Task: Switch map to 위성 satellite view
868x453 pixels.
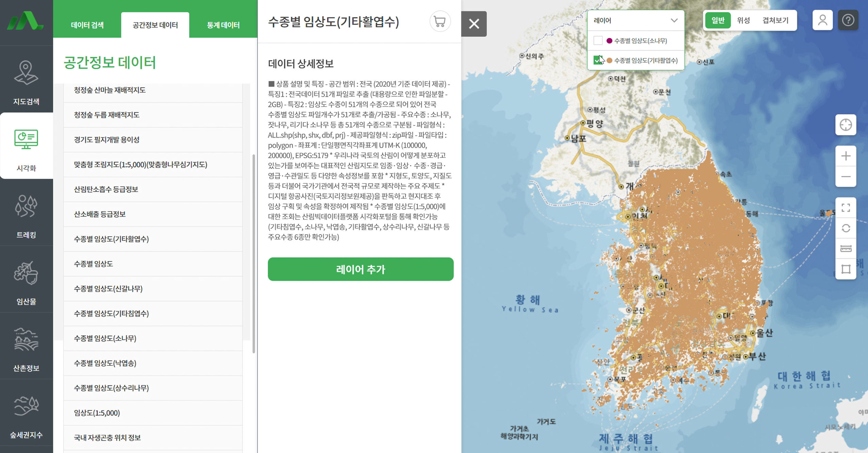Action: pyautogui.click(x=743, y=20)
